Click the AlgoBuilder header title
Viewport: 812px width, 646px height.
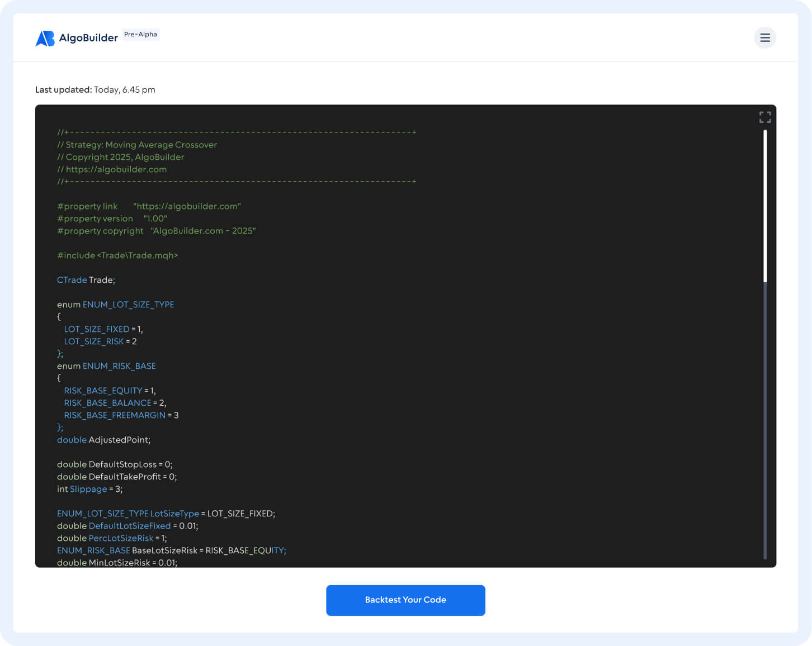pyautogui.click(x=88, y=37)
